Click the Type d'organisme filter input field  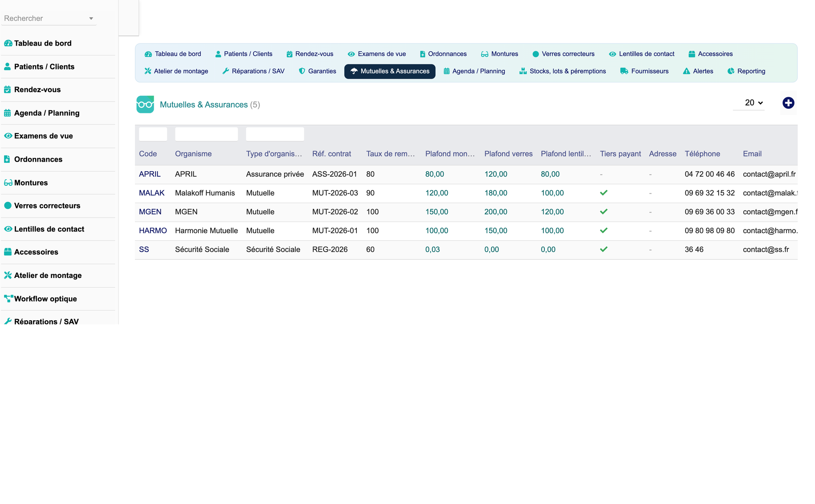tap(275, 134)
